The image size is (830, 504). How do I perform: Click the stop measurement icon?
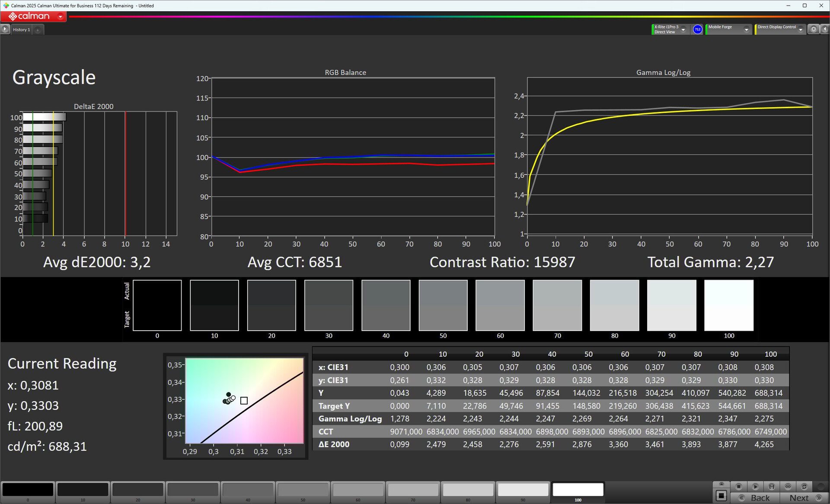point(739,486)
